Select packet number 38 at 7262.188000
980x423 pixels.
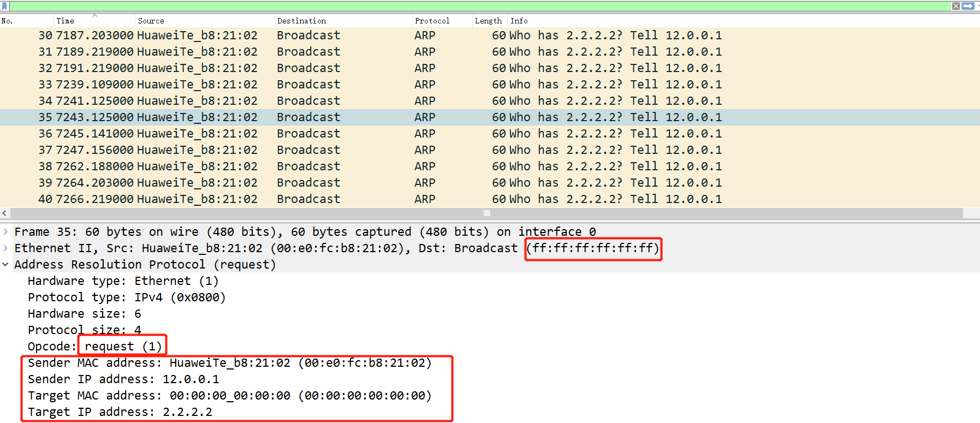point(490,166)
